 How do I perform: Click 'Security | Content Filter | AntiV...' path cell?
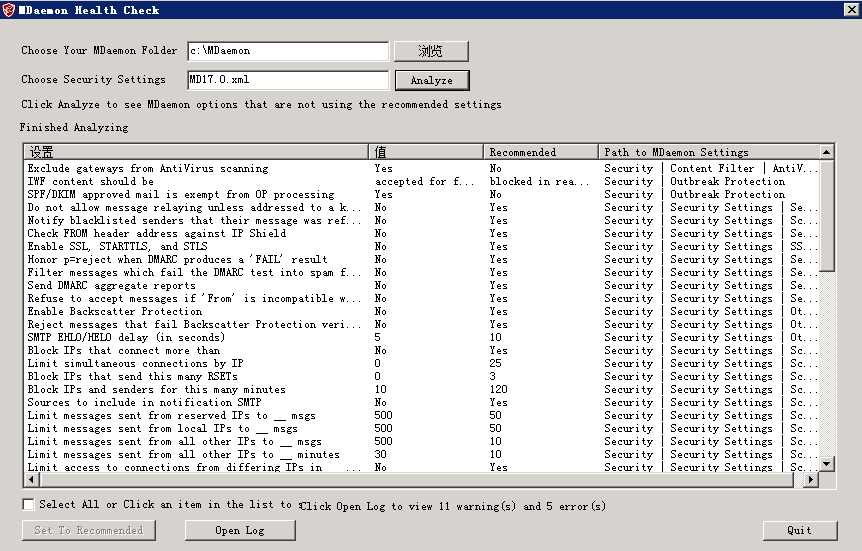(711, 168)
